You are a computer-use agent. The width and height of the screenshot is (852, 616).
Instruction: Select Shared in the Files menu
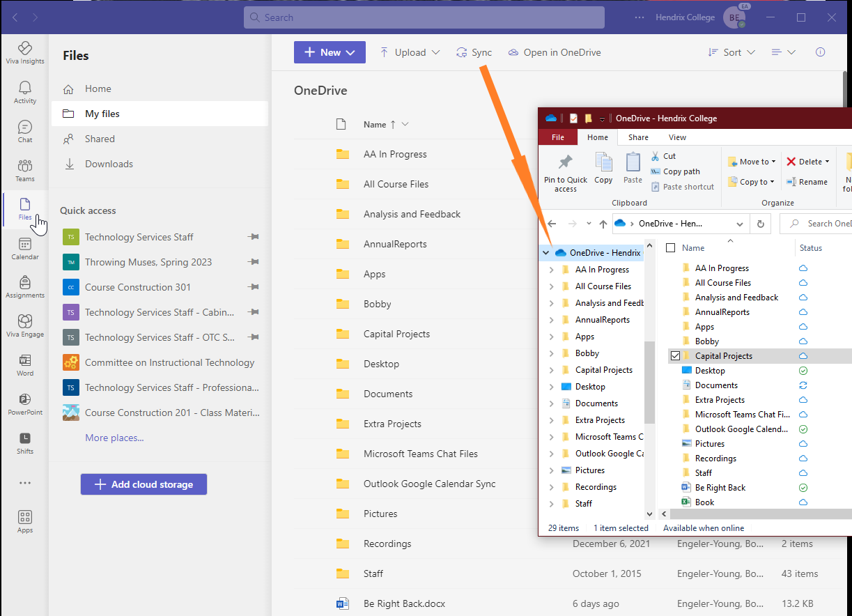100,139
